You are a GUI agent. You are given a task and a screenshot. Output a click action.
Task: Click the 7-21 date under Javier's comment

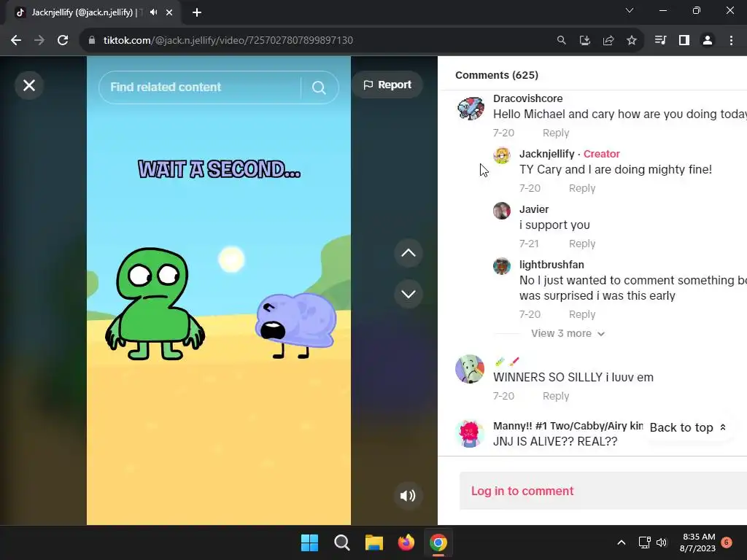529,244
